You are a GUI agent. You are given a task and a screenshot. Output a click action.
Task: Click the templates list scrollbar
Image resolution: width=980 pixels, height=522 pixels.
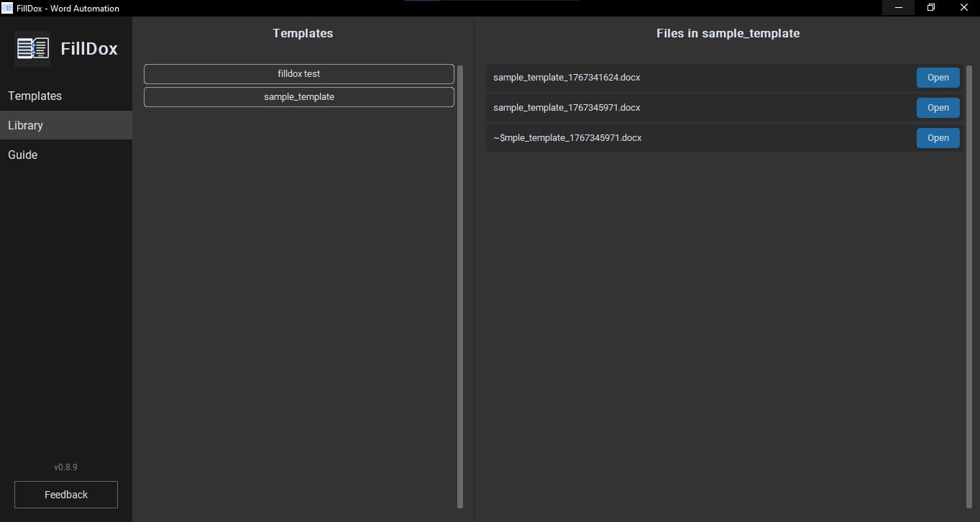[x=459, y=288]
